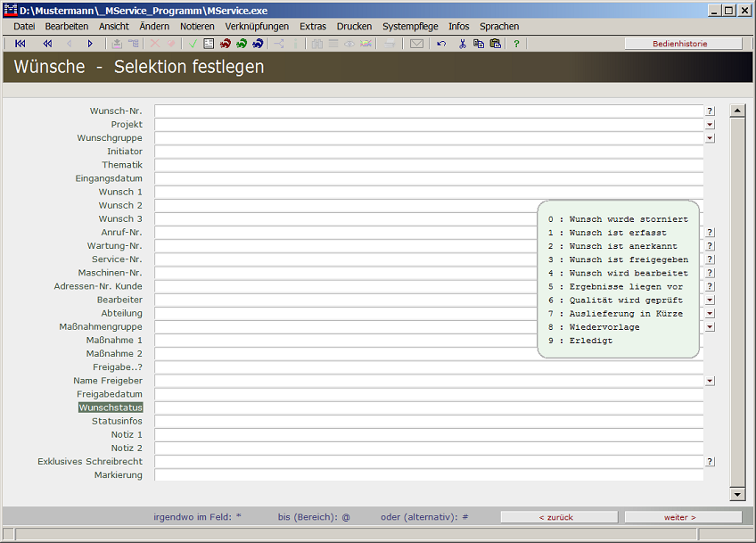Click the scissors cut icon
The width and height of the screenshot is (756, 543).
[x=462, y=44]
